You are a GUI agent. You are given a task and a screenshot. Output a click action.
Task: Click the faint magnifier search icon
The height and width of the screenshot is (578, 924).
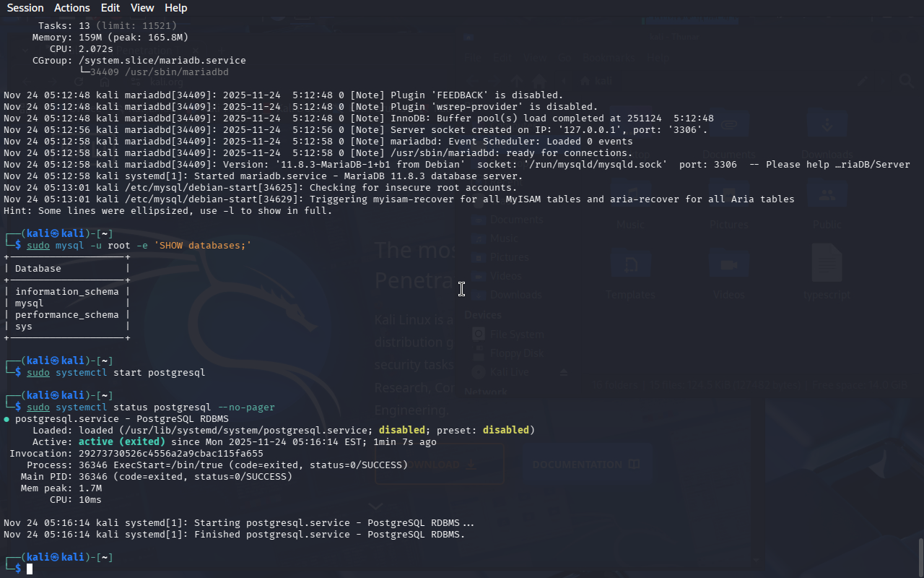point(906,82)
